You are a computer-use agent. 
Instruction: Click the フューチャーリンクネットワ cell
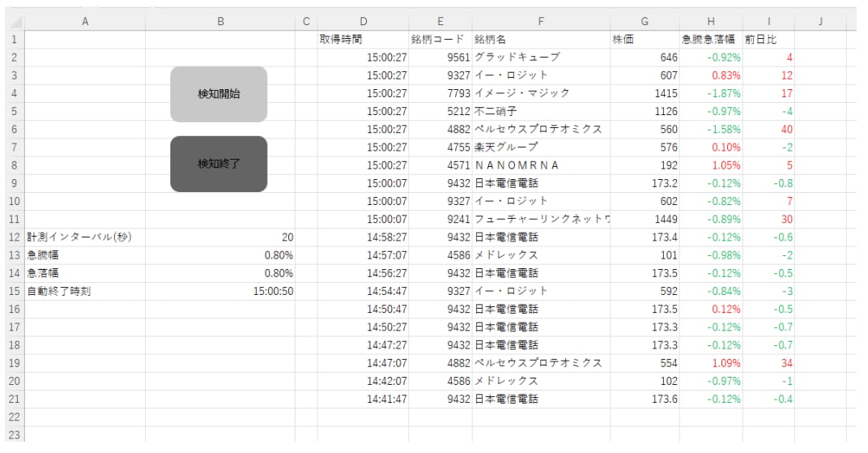[541, 220]
